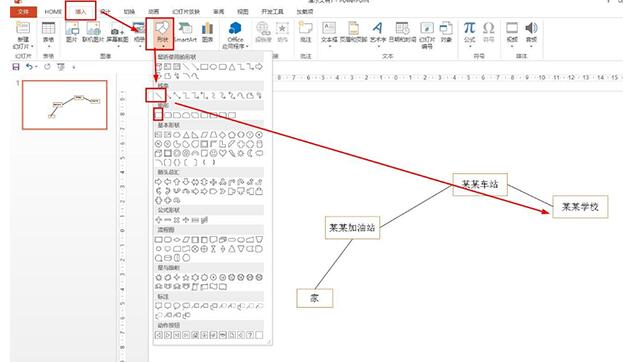Choose the Rectangular Callout shape
This screenshot has height=362, width=623.
[159, 306]
